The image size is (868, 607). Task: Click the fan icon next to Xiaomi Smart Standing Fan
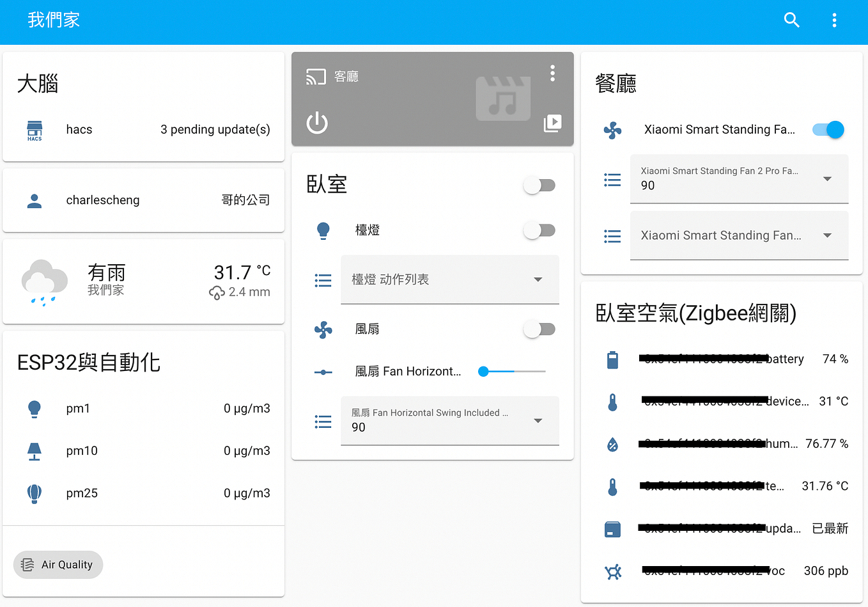tap(612, 130)
